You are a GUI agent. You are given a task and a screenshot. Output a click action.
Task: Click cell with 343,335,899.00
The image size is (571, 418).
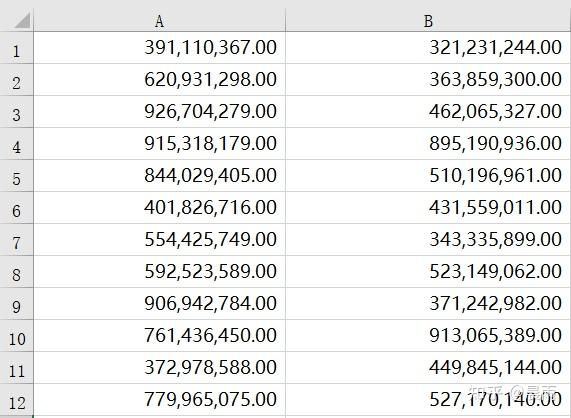[429, 240]
